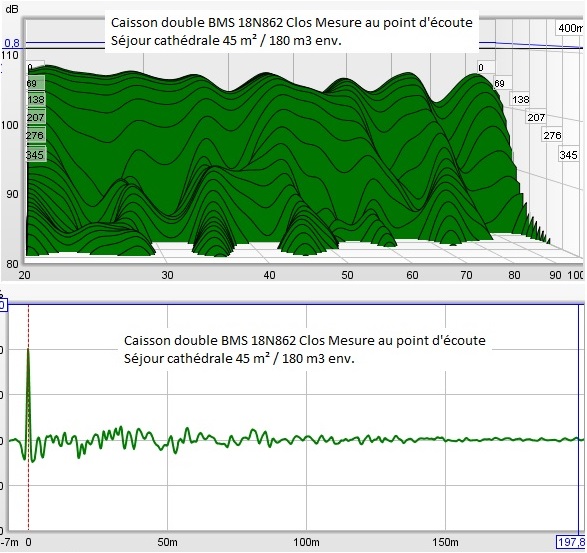Viewport: 587px width, 553px height.
Task: Click the left-side 207 waterfall slice label
Action: click(36, 117)
